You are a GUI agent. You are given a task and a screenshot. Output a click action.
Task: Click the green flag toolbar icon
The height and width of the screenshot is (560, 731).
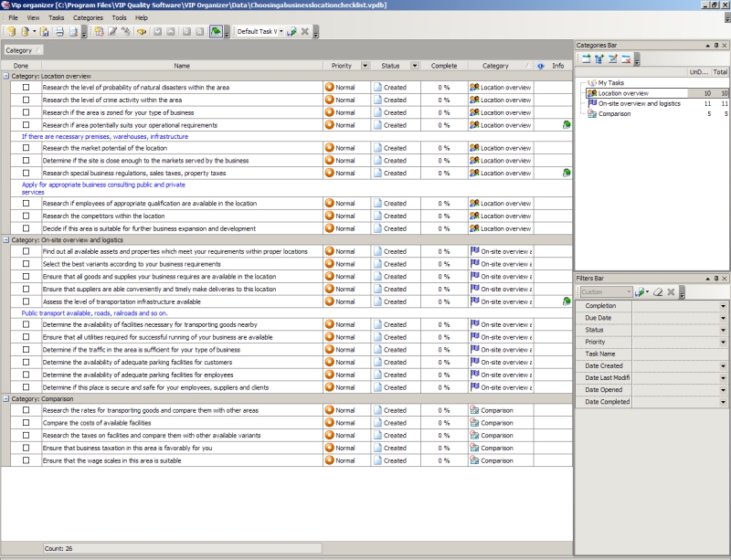214,32
